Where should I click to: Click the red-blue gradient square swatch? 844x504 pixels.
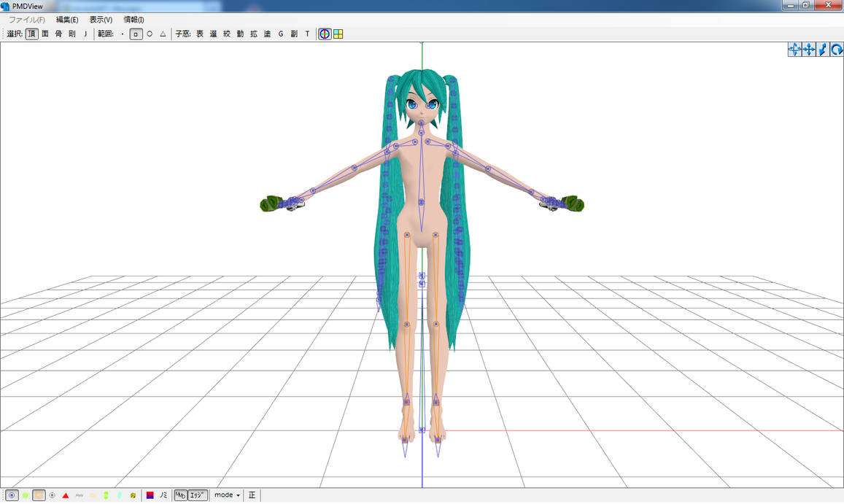(150, 495)
